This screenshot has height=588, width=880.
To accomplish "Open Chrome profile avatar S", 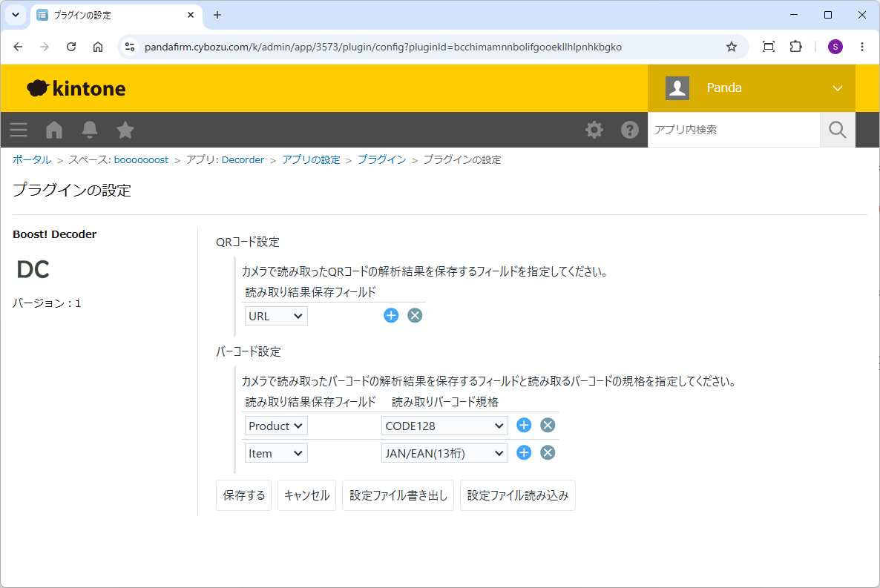I will tap(835, 47).
